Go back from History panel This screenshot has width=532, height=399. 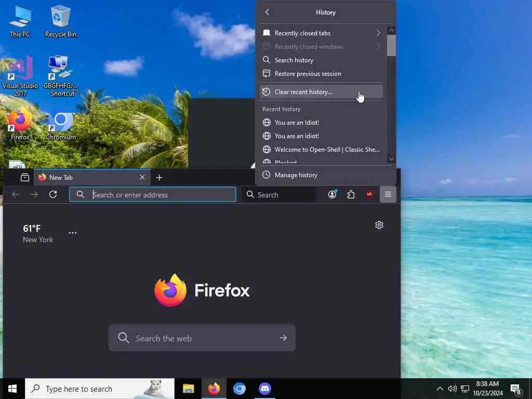267,12
